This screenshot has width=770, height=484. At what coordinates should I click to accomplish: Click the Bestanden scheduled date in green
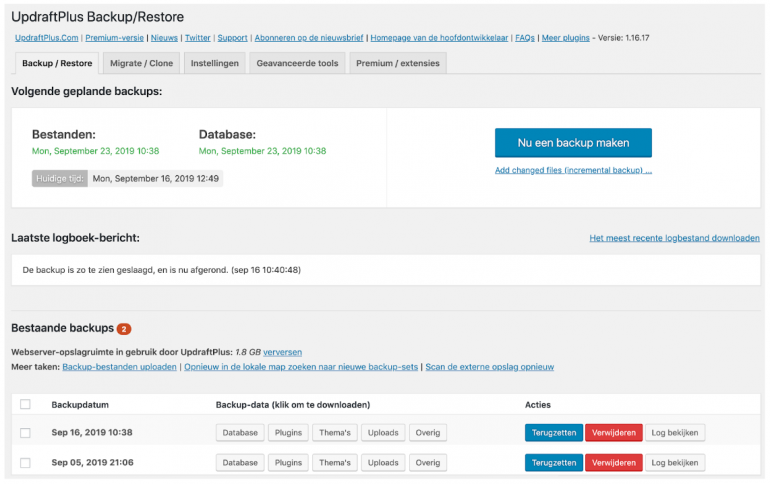pyautogui.click(x=95, y=151)
